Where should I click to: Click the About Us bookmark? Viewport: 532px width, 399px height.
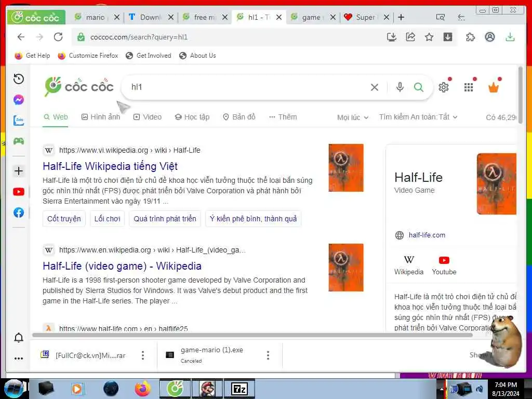click(197, 56)
